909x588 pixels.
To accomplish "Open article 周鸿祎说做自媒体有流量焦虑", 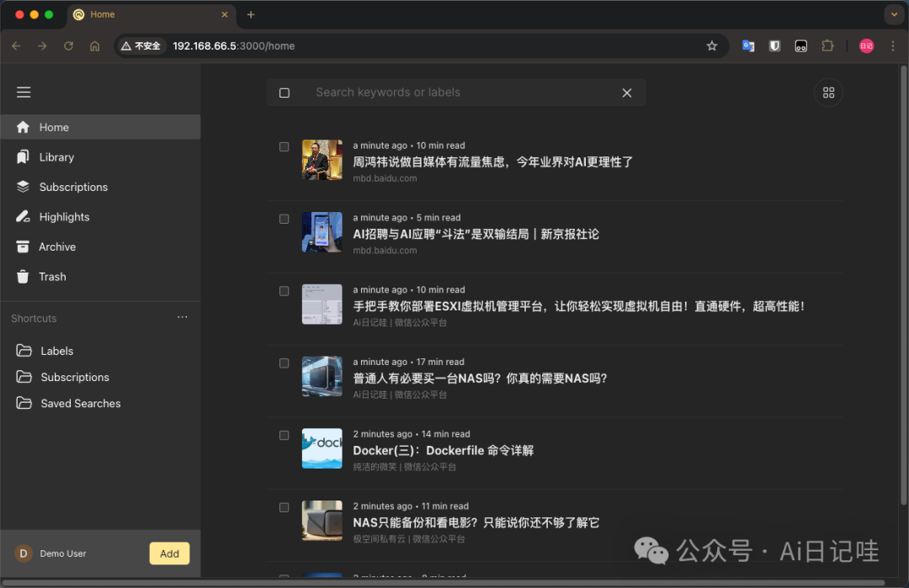I will [x=492, y=162].
